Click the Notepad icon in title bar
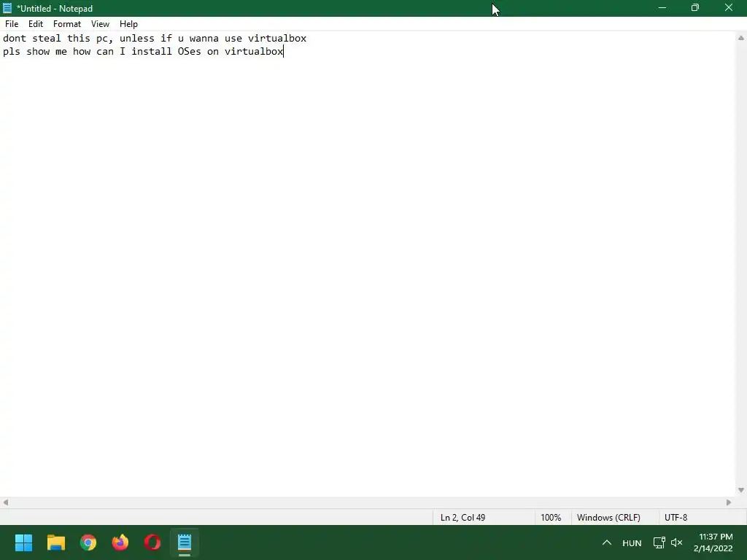This screenshot has width=747, height=560. (7, 8)
